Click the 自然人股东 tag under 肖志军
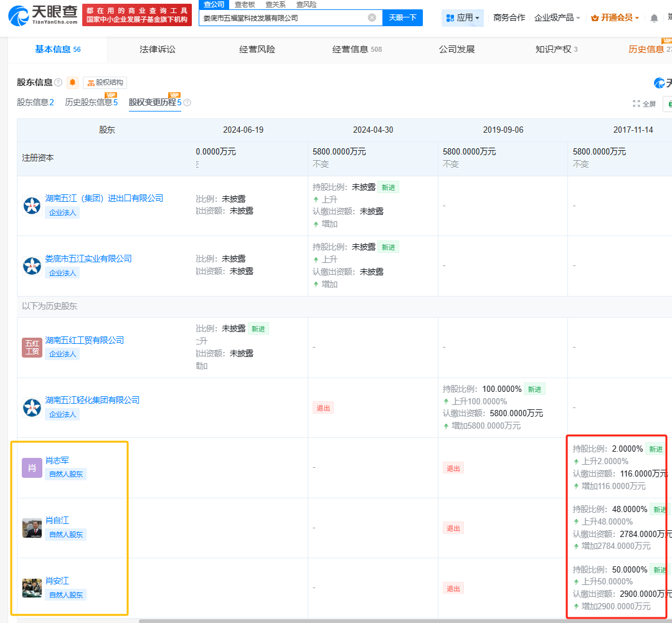 [x=65, y=474]
